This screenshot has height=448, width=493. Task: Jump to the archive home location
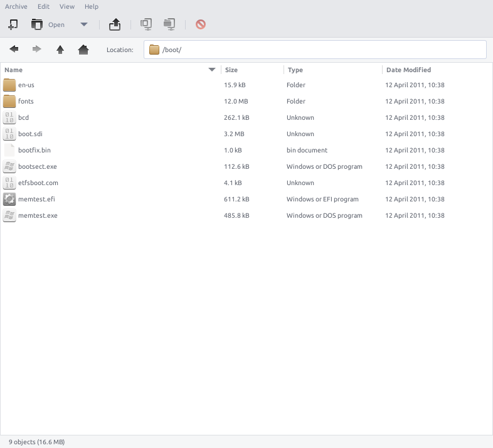(x=83, y=50)
